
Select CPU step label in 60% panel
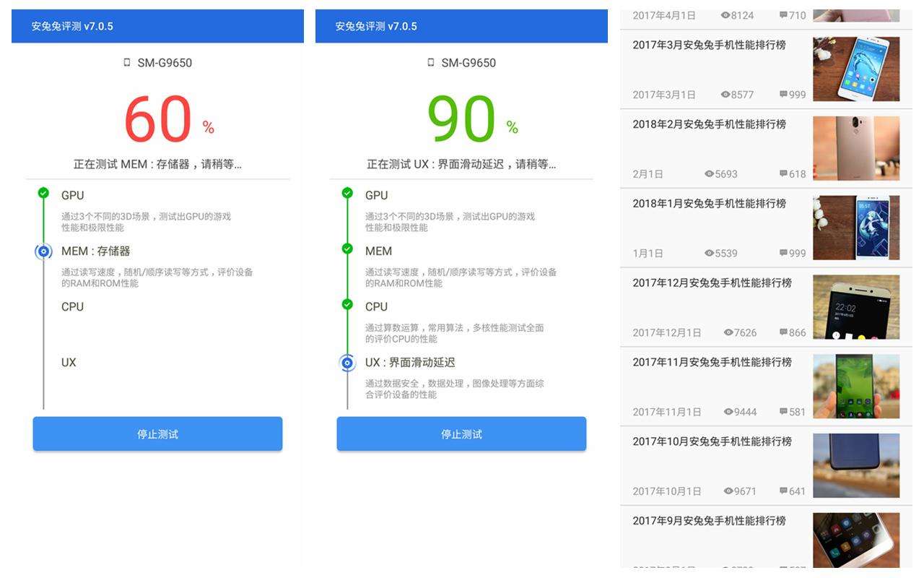click(x=72, y=307)
